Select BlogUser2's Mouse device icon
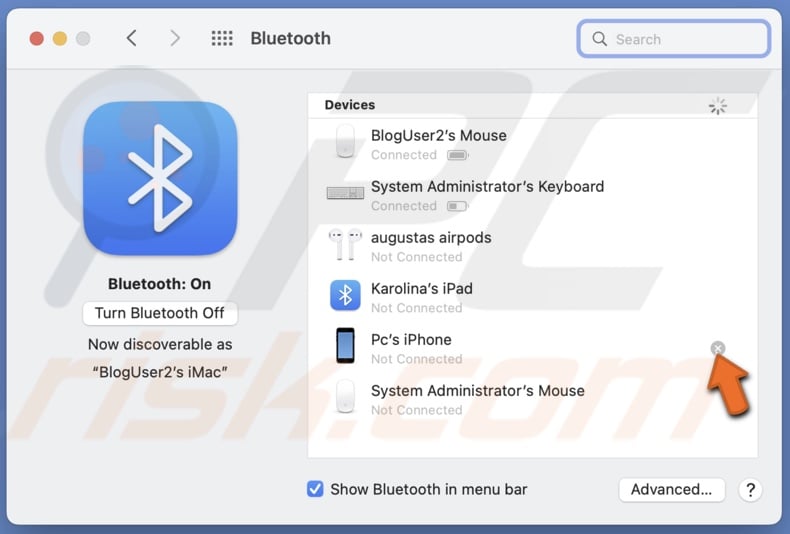 (x=345, y=142)
